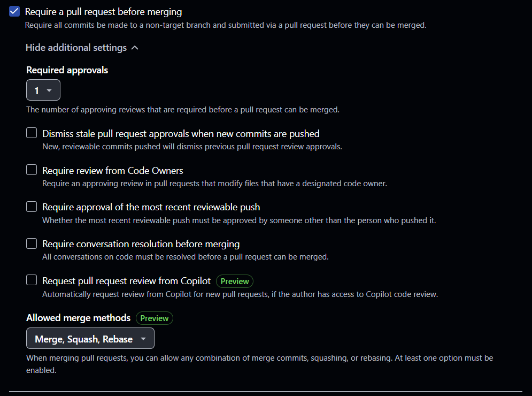Click the 'Required approvals' heading
The image size is (532, 396).
coord(67,70)
